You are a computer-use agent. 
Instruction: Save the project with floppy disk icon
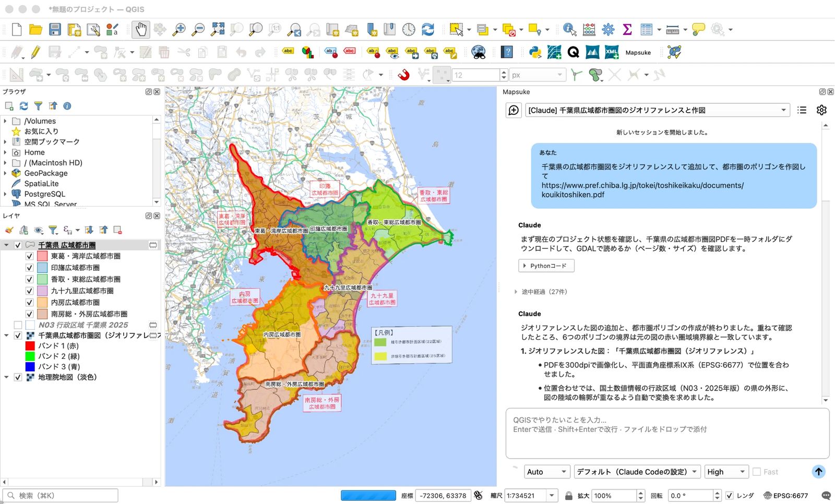point(55,29)
